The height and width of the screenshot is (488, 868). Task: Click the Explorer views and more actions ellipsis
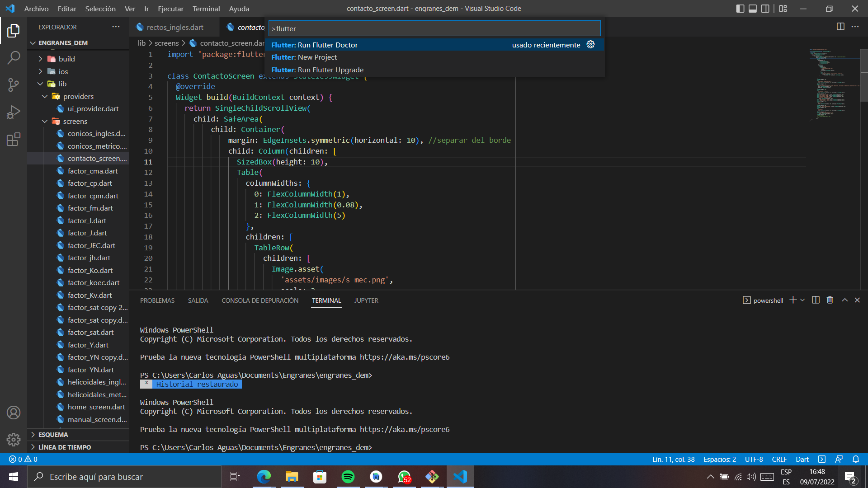(x=116, y=27)
